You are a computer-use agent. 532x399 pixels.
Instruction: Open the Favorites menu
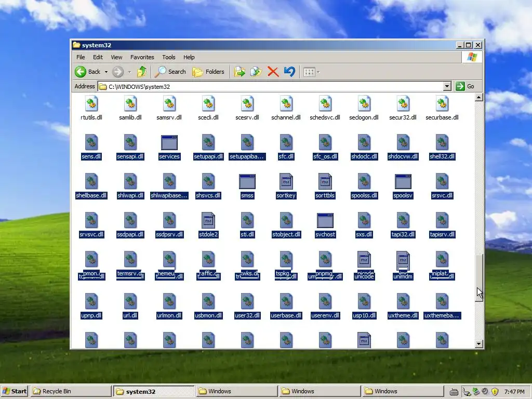click(142, 57)
